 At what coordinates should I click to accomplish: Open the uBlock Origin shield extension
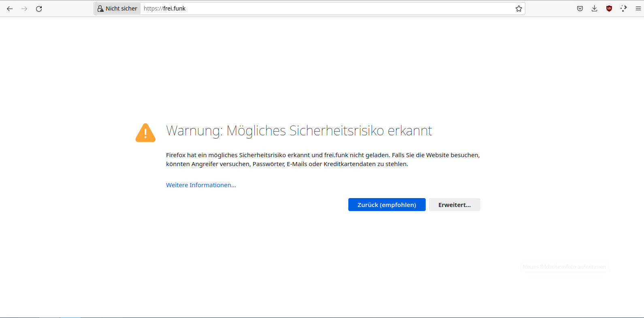pos(609,9)
